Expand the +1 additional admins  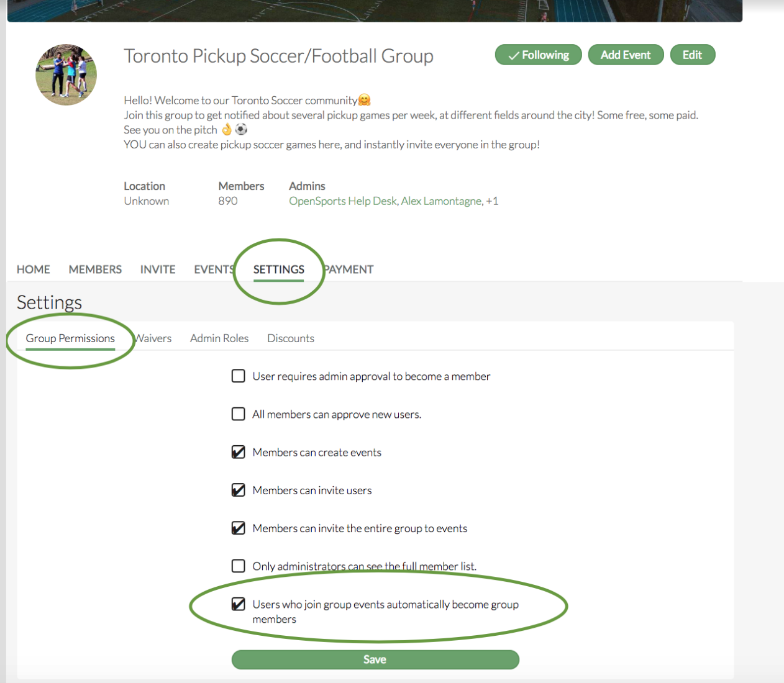click(x=492, y=201)
